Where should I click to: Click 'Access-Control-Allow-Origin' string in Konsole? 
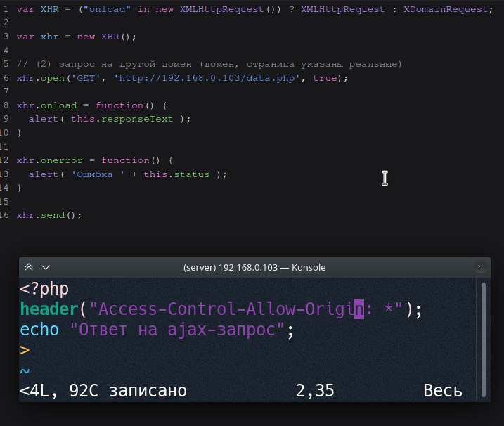tap(231, 309)
